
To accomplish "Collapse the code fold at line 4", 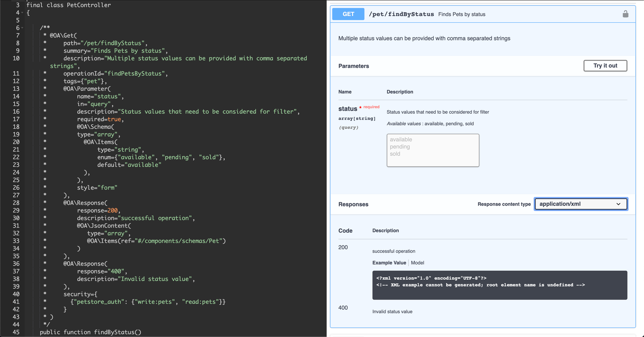I will (22, 13).
